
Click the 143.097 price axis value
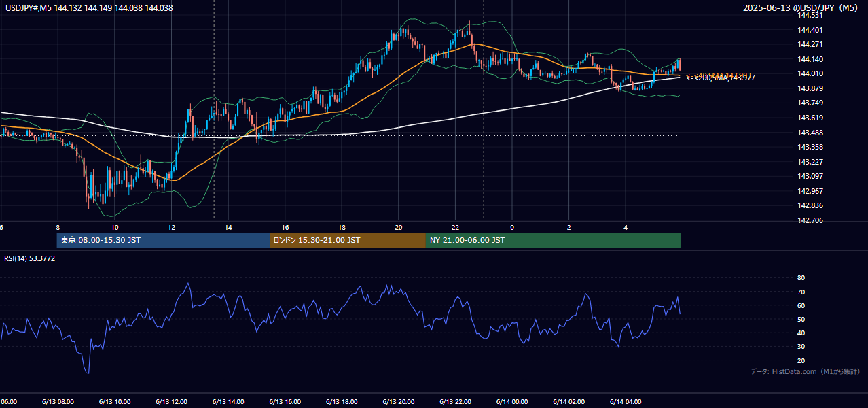click(810, 176)
